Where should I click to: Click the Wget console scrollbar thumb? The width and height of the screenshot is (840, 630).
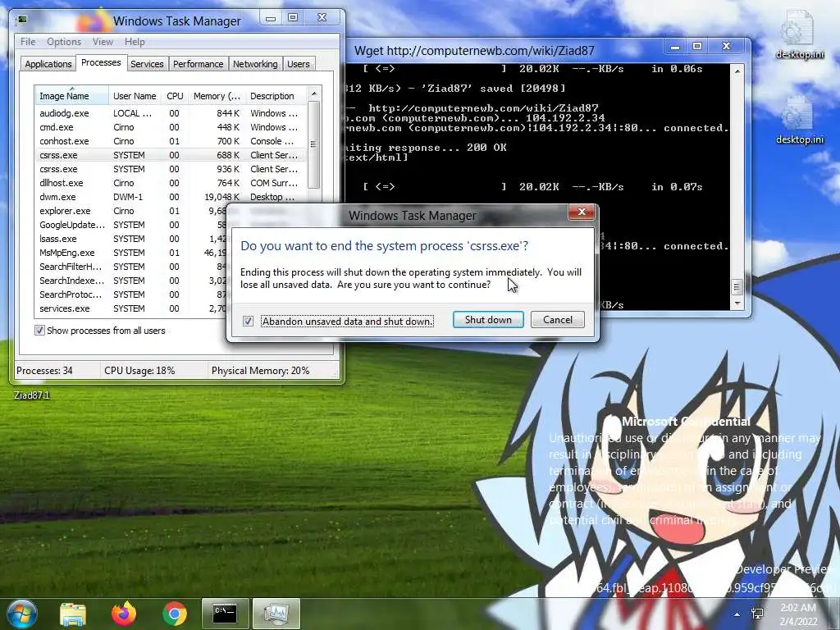click(737, 287)
